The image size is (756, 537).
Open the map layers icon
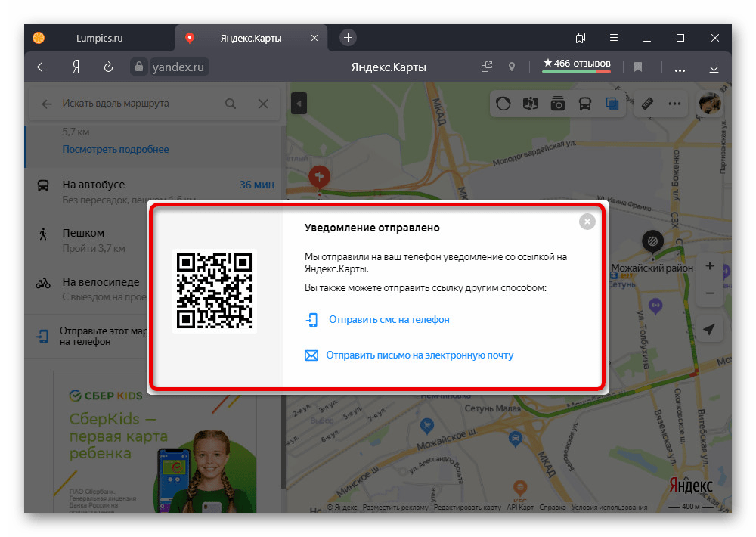tap(612, 104)
